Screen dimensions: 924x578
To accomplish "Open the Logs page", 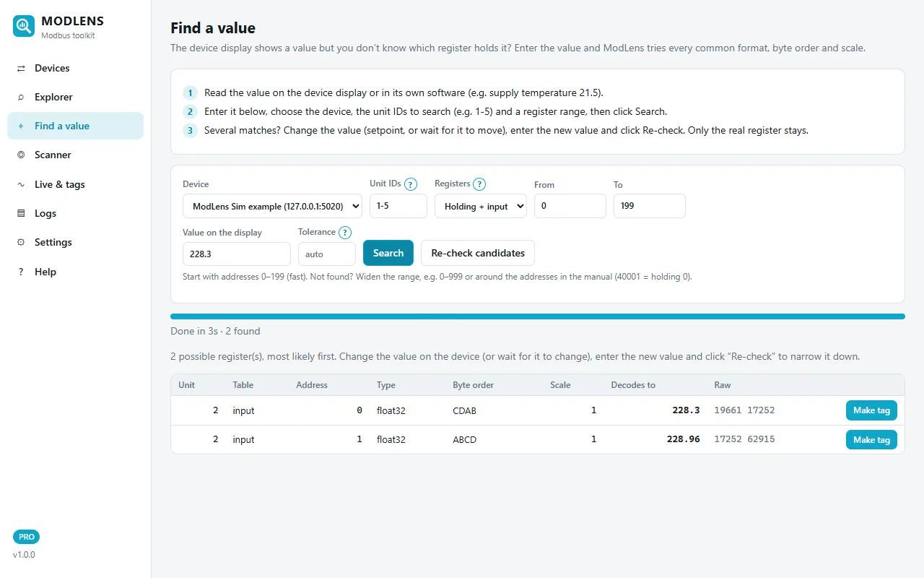I will click(75, 213).
